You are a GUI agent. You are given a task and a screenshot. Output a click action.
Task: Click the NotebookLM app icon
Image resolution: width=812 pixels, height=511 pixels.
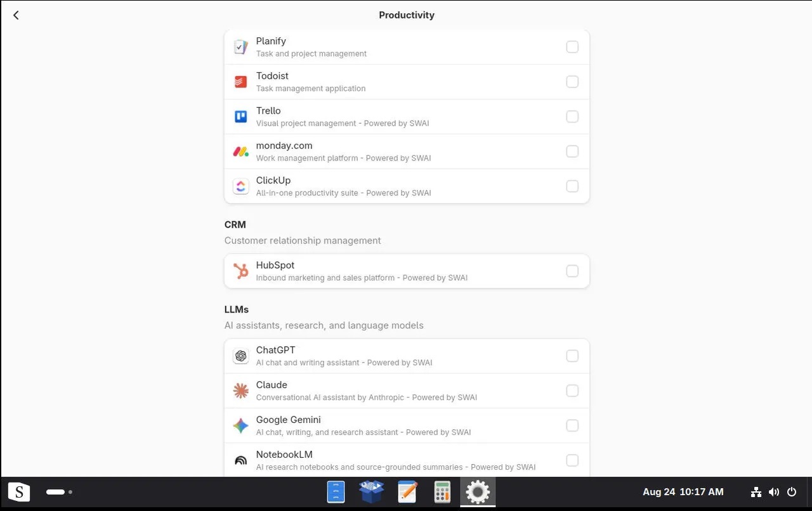pos(240,461)
